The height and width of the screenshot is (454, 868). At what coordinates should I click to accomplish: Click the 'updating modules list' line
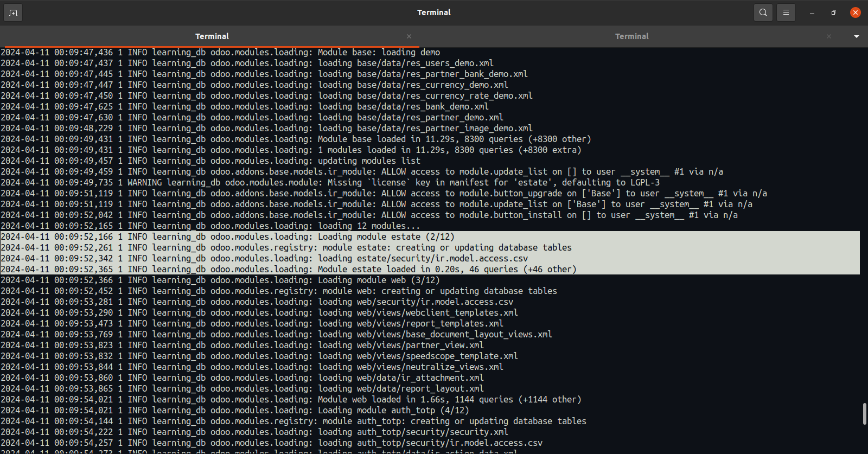(210, 161)
